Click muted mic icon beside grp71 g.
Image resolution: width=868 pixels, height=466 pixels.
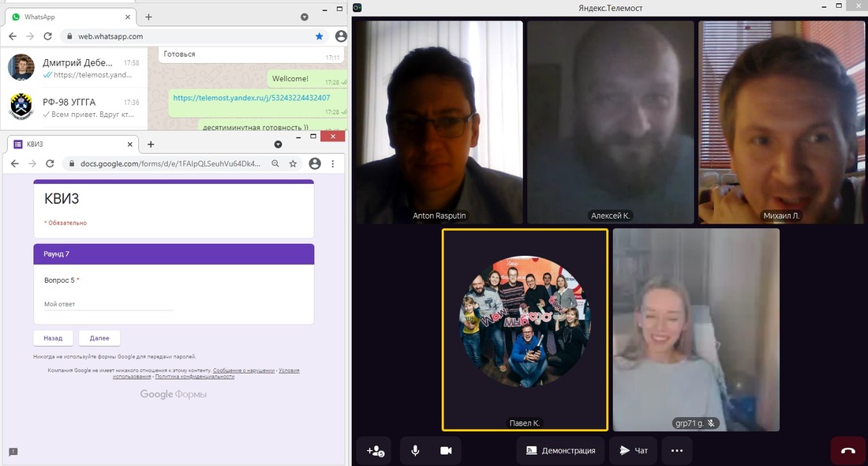click(711, 423)
